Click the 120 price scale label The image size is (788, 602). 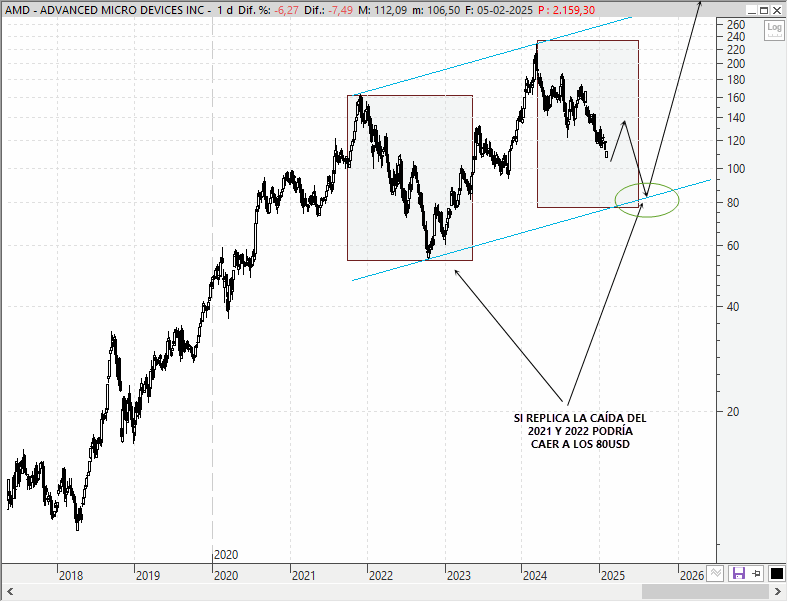click(736, 140)
